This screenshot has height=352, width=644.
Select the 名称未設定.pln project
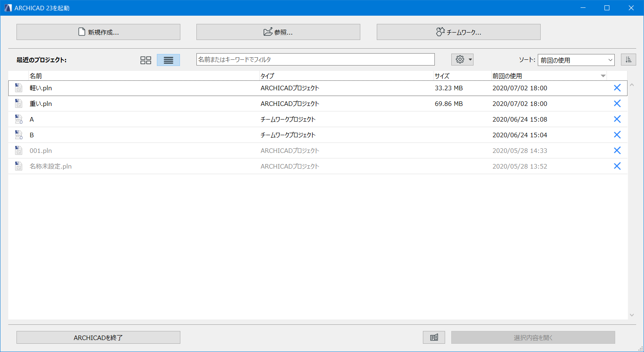pyautogui.click(x=318, y=167)
